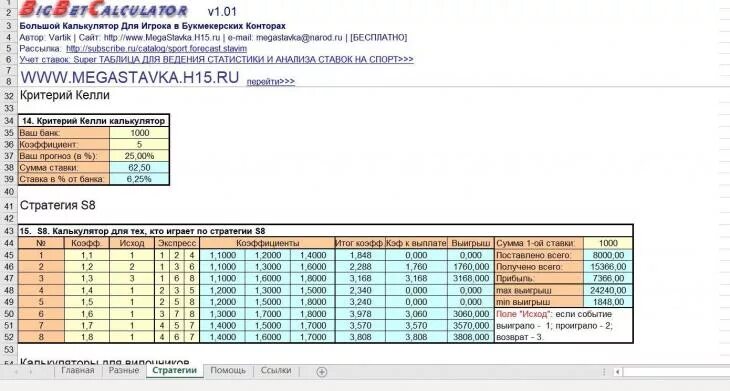730x391 pixels.
Task: Select the Сумма 1-ой ставки input cell
Action: point(608,243)
